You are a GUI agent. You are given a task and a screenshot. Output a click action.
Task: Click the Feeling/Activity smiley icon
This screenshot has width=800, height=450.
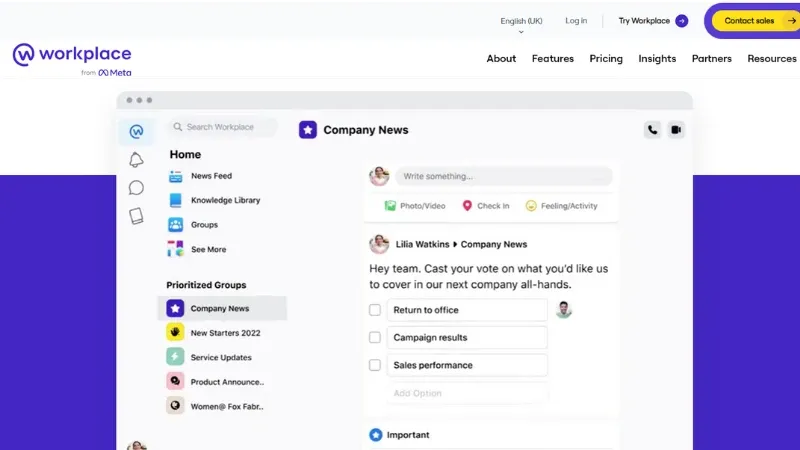[531, 206]
